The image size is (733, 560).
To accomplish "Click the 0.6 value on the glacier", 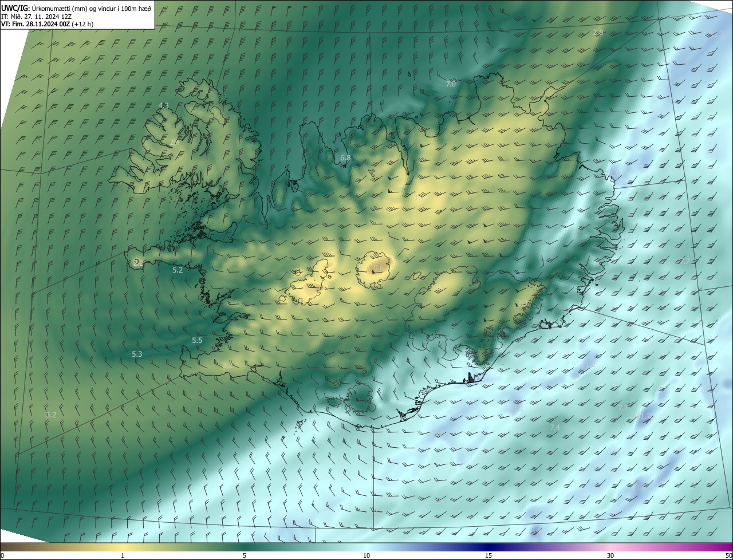I will 379,267.
